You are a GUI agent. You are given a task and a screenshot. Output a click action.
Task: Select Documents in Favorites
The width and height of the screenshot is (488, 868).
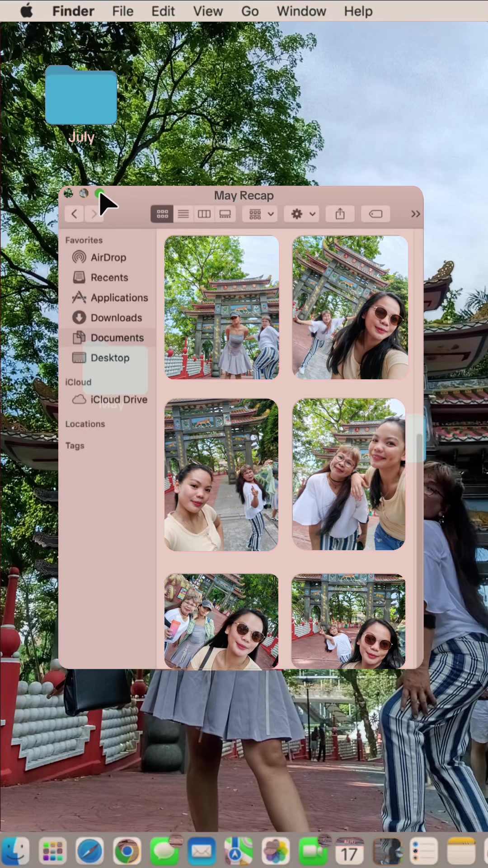tap(108, 337)
